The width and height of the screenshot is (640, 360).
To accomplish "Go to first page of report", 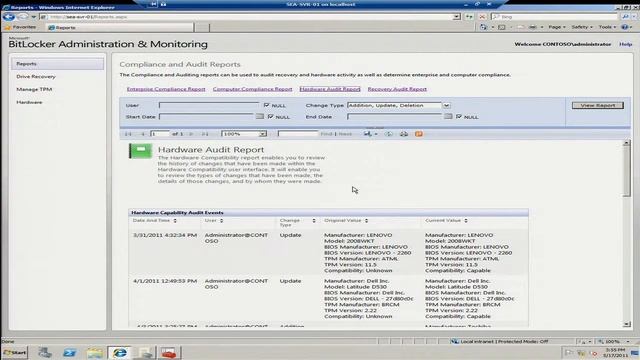I will (x=128, y=134).
